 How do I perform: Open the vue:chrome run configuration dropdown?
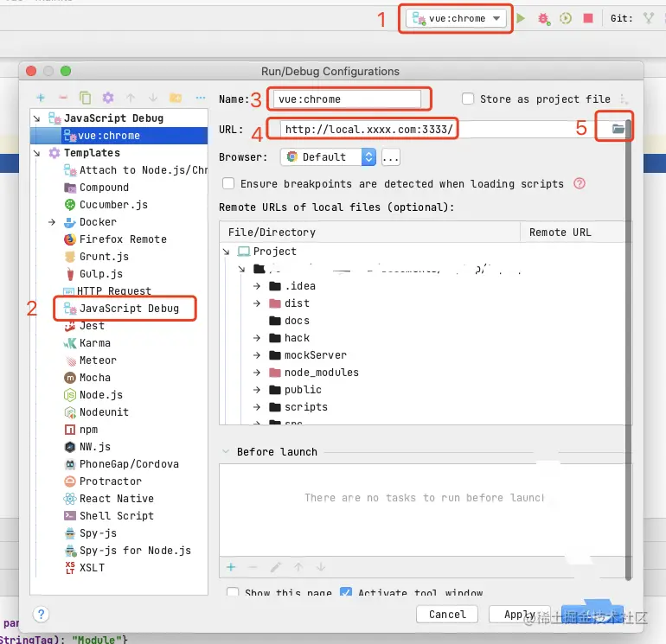point(456,18)
